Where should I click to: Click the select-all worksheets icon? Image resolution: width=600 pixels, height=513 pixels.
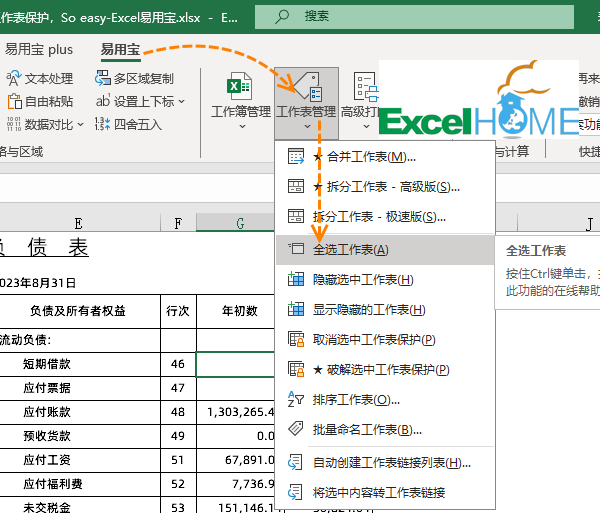(296, 249)
